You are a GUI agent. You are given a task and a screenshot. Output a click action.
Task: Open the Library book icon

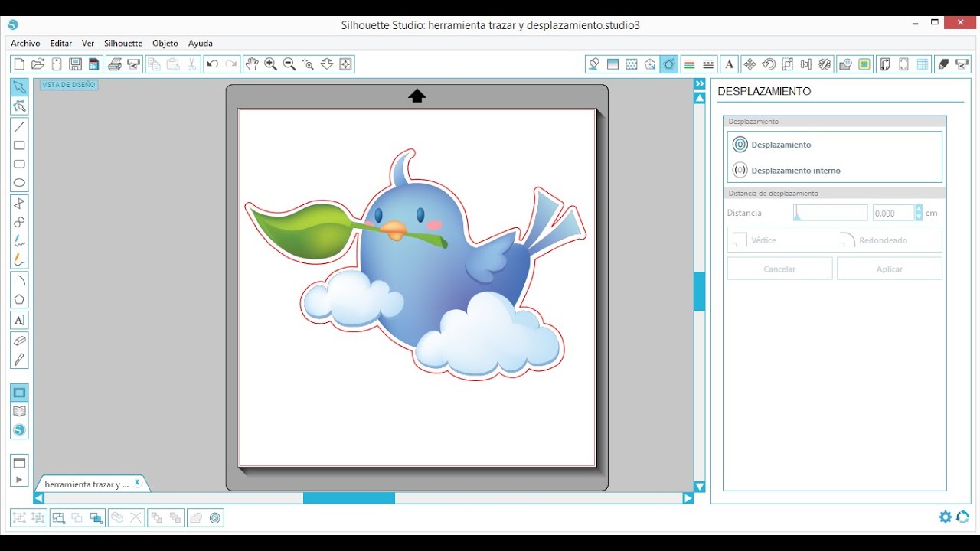[19, 412]
